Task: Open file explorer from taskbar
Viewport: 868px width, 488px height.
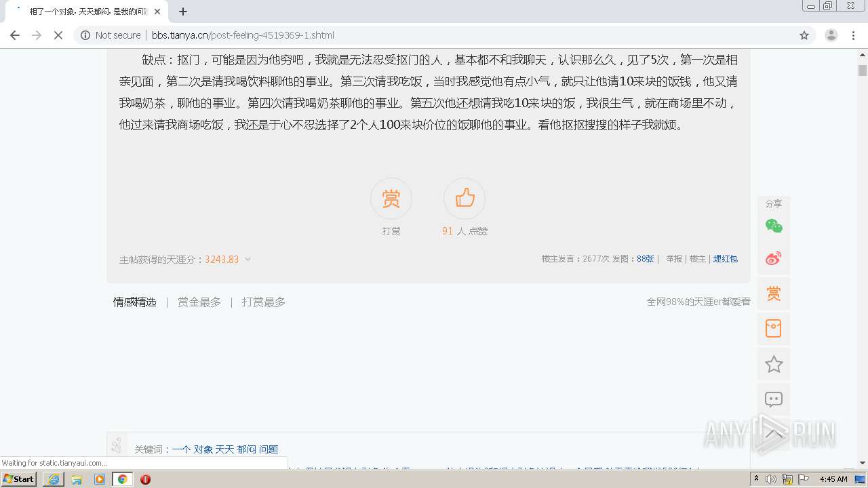Action: click(x=77, y=479)
